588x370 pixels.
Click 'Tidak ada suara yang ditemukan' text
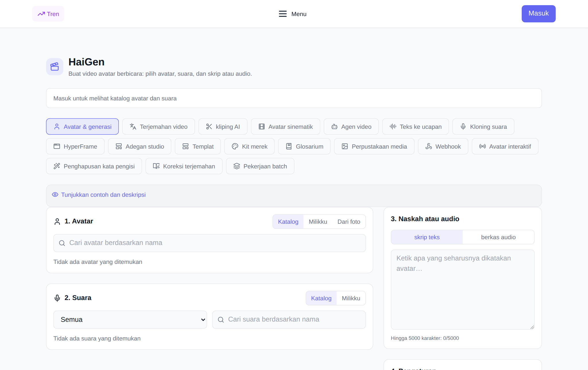[x=97, y=338]
